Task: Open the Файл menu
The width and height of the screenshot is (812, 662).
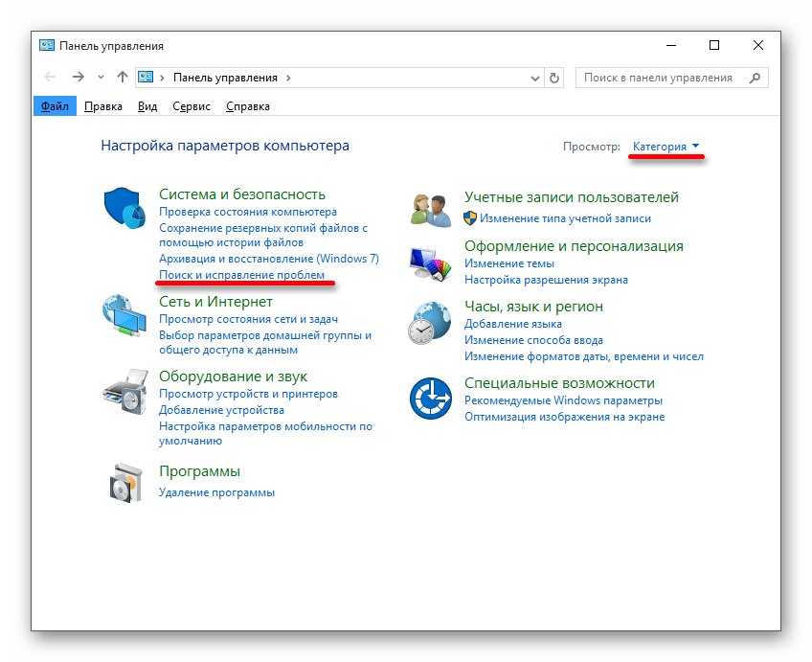Action: point(55,106)
